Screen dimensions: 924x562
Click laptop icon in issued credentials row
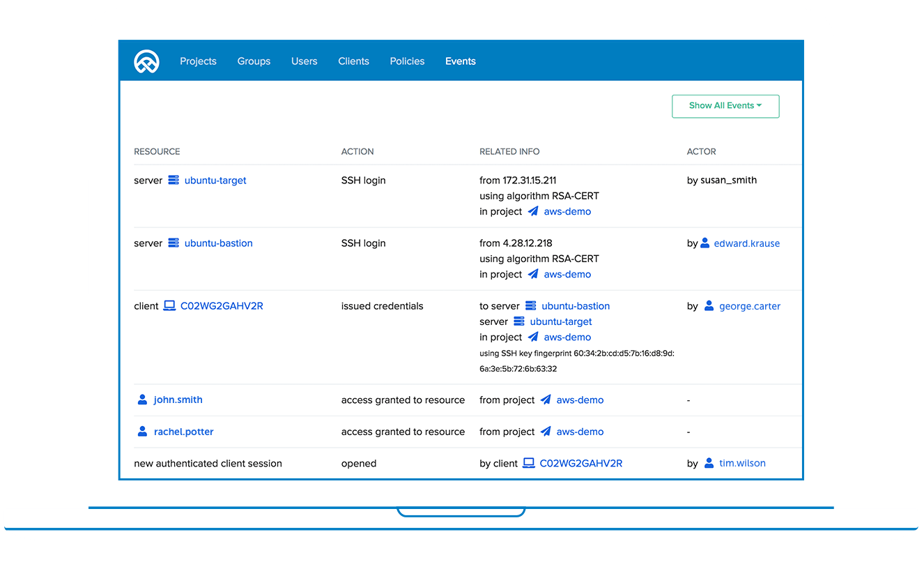tap(169, 305)
